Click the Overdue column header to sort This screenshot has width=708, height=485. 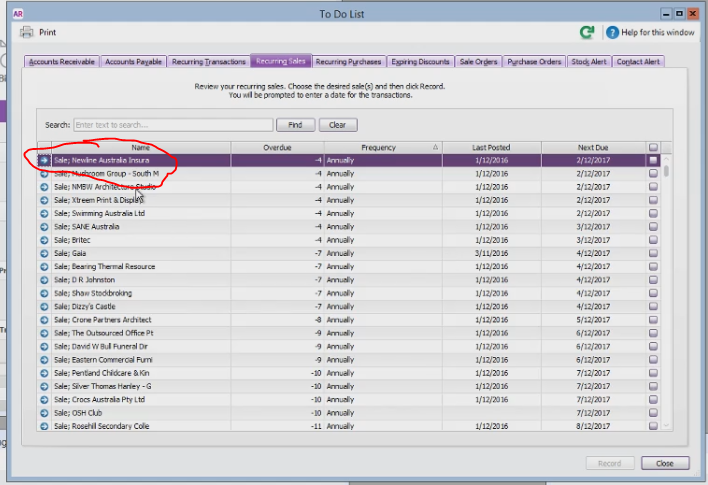coord(277,148)
